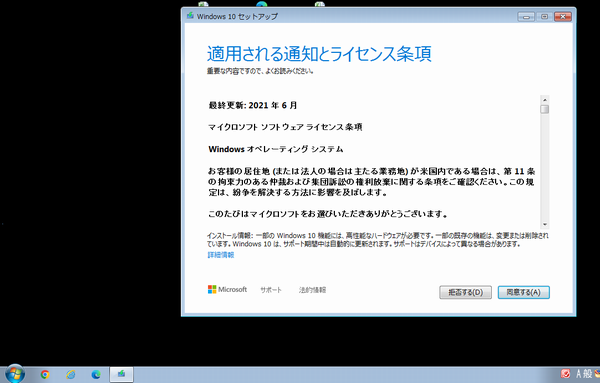Screen dimensions: 600x383
Task: Click the 同意する(A) accept button
Action: 523,292
